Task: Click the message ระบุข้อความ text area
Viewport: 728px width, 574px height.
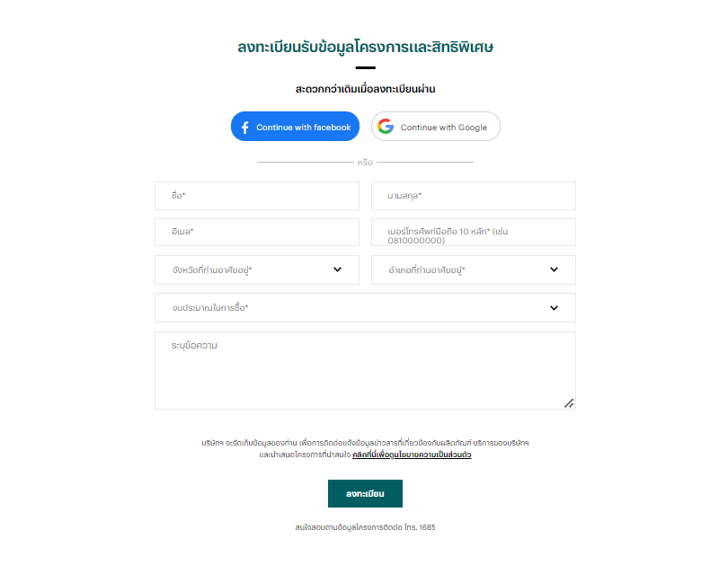Action: coord(365,370)
